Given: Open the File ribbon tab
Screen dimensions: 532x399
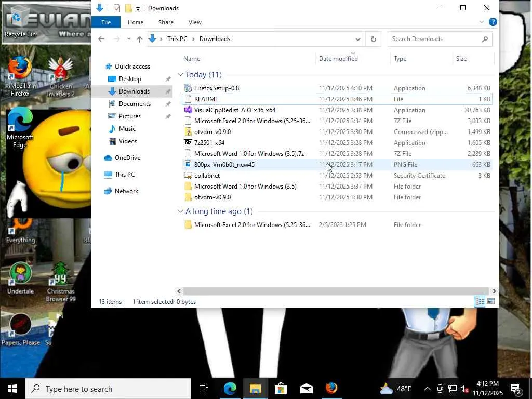Looking at the screenshot, I should pos(106,22).
